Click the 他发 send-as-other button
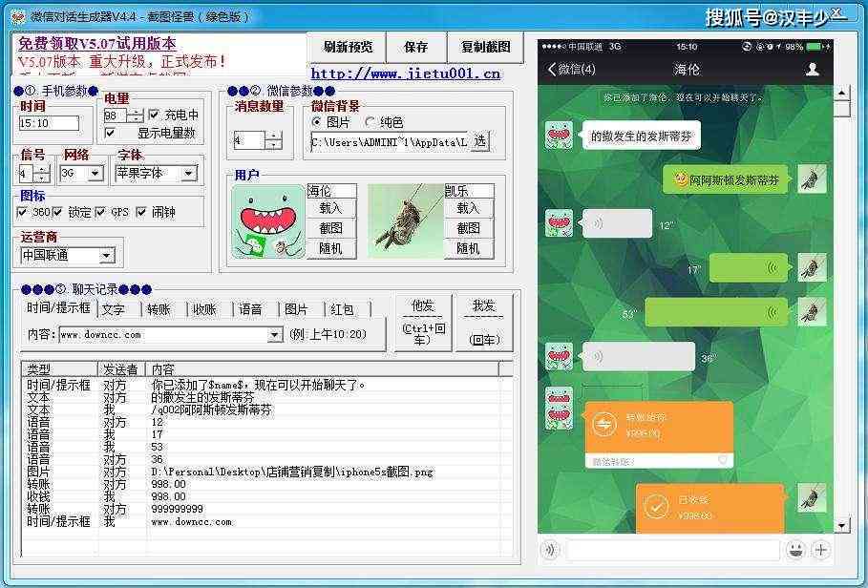This screenshot has height=588, width=868. (423, 323)
